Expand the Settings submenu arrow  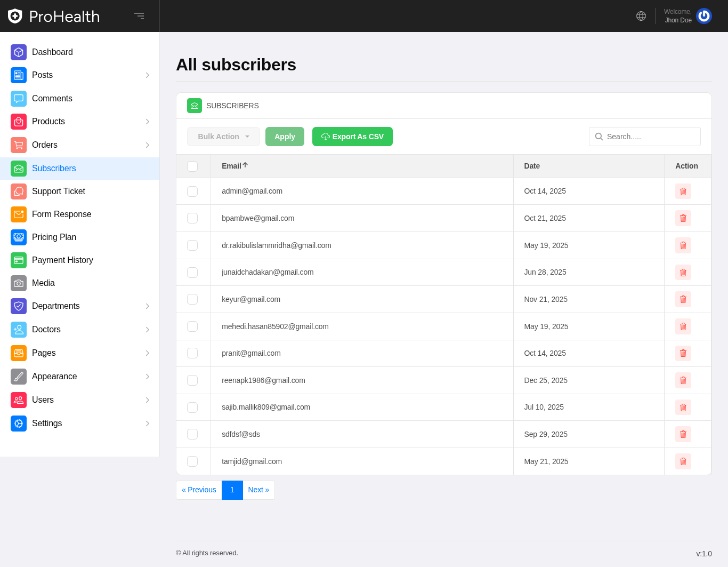pyautogui.click(x=147, y=424)
